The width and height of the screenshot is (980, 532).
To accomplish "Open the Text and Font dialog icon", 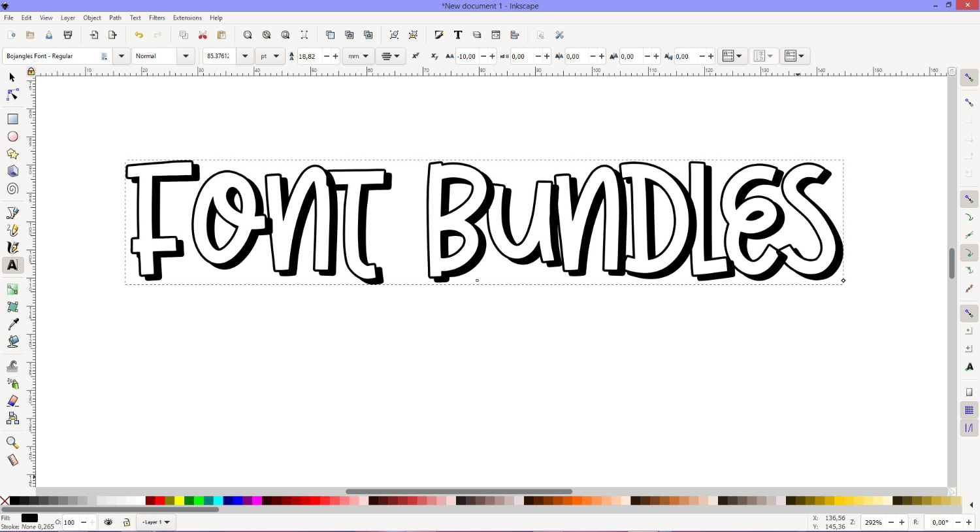I will (458, 35).
